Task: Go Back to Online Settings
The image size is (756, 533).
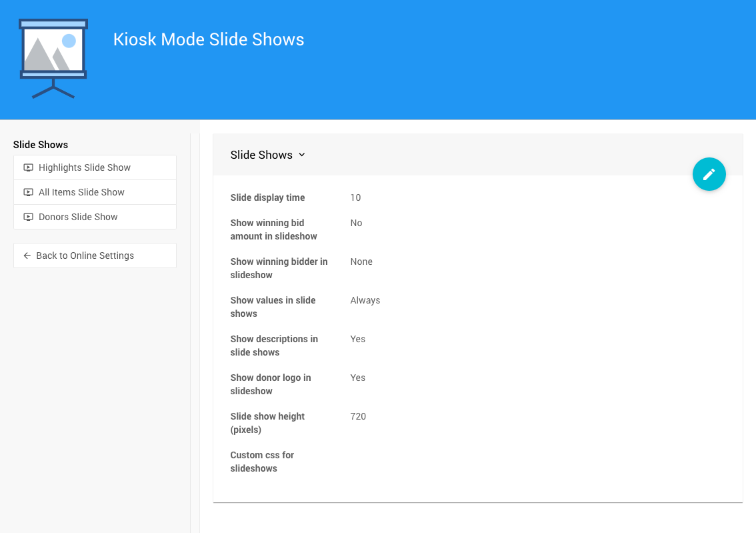Action: tap(85, 255)
